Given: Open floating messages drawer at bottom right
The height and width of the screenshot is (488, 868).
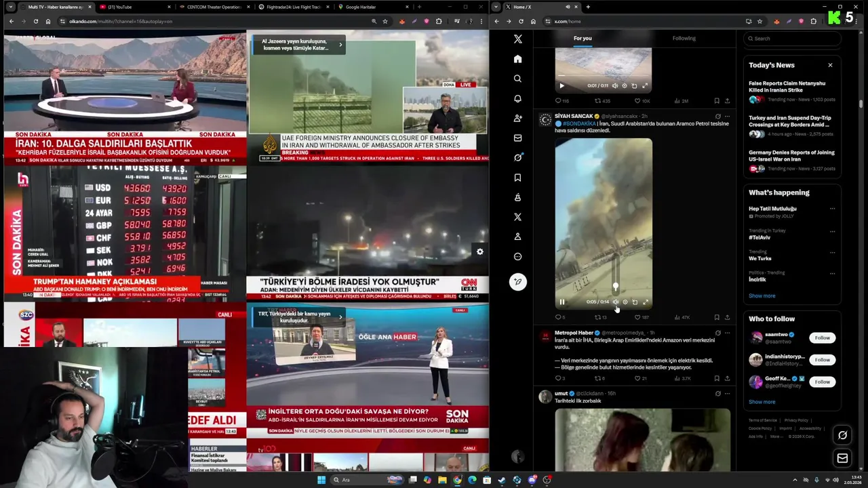Looking at the screenshot, I should [842, 458].
